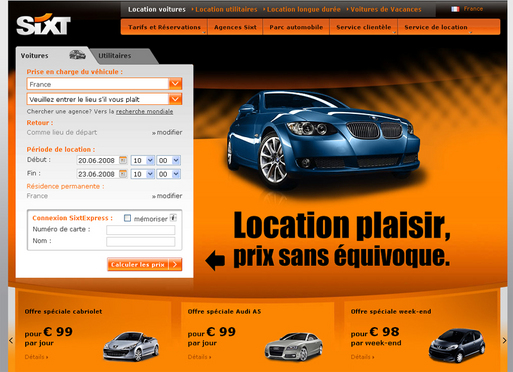
Task: Click the info icon beside mémoriser
Action: tap(173, 218)
